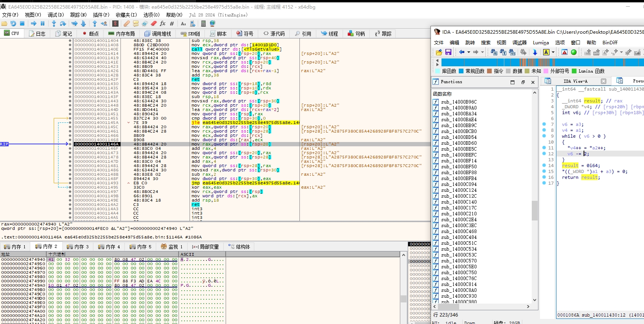Jump back with IDA blue left arrow
The height and width of the screenshot is (324, 644).
462,52
